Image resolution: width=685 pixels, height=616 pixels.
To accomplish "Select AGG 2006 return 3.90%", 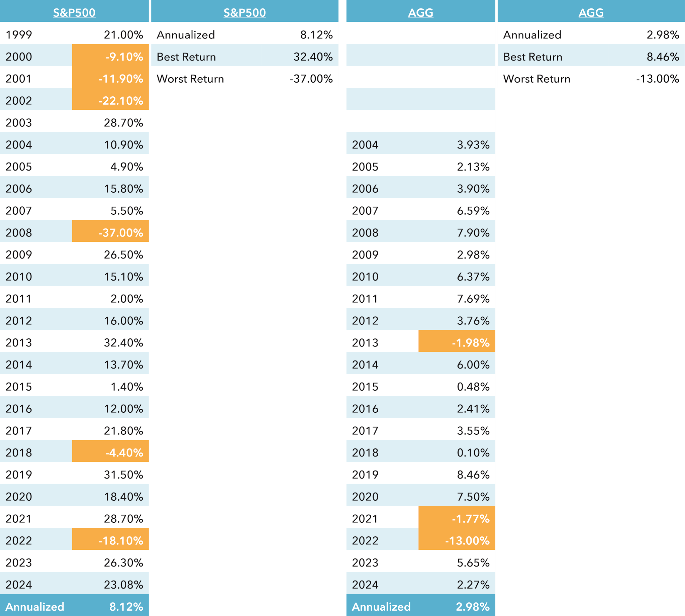I will pyautogui.click(x=473, y=189).
